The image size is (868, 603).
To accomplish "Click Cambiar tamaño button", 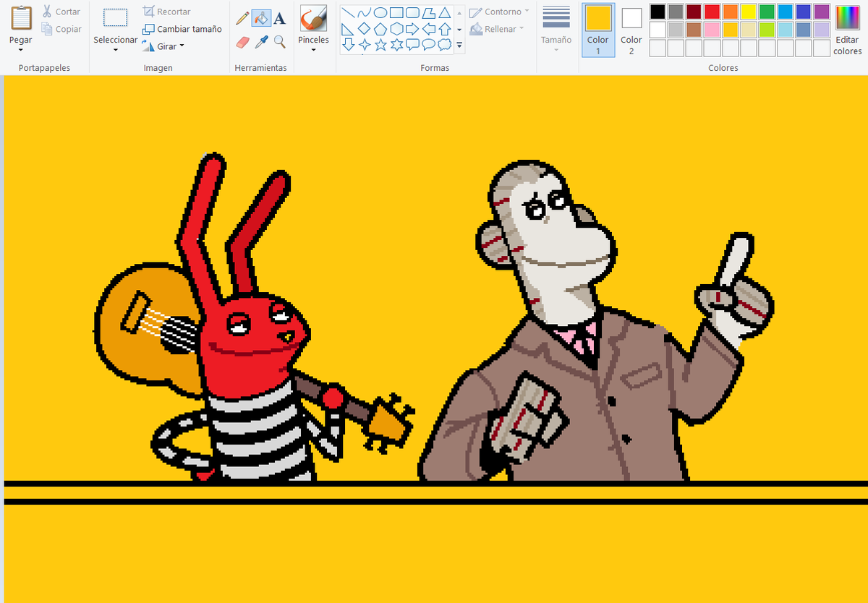I will tap(182, 29).
